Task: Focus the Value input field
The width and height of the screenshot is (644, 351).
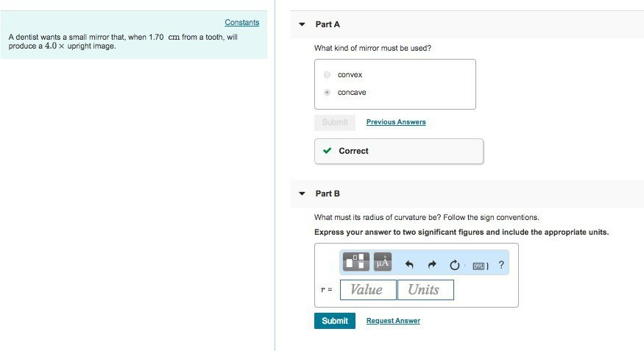Action: [367, 290]
